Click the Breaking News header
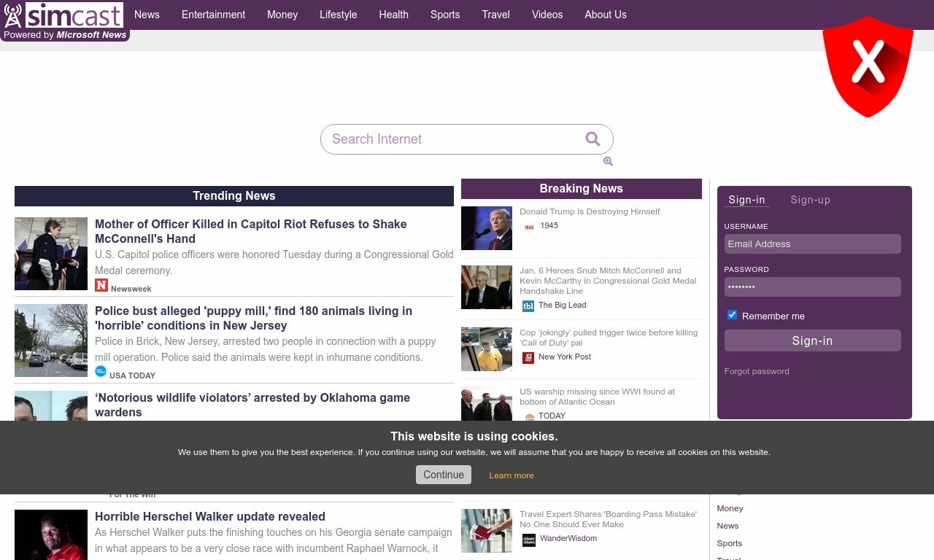This screenshot has height=560, width=934. point(582,189)
